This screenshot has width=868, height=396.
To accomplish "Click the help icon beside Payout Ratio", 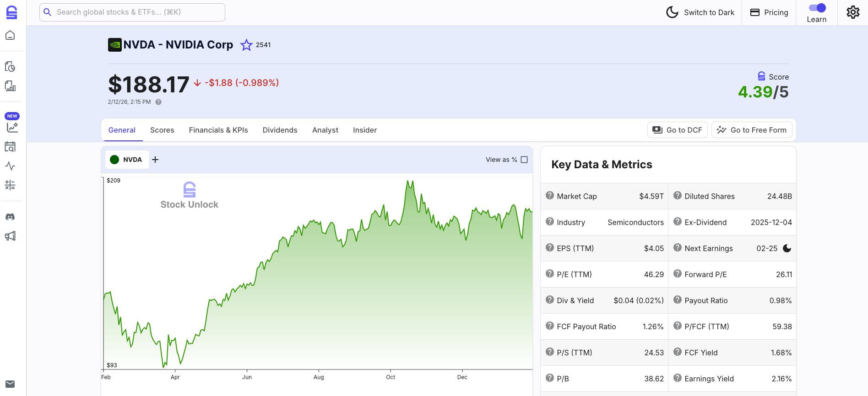I will (x=678, y=300).
